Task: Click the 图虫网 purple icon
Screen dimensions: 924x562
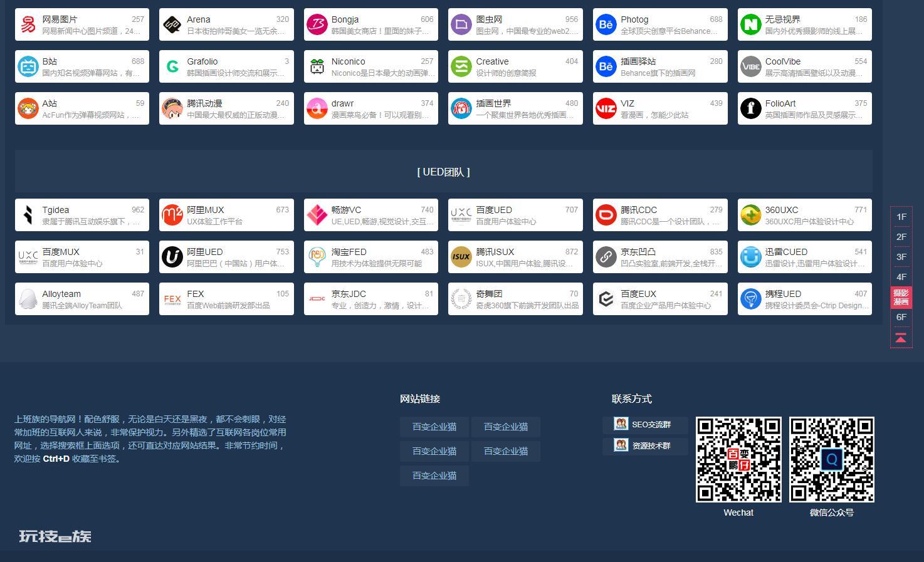Action: 461,24
